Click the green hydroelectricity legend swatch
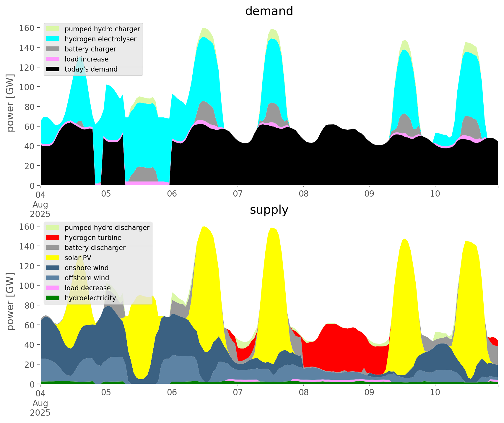Viewport: 504px width, 423px height. [x=53, y=298]
